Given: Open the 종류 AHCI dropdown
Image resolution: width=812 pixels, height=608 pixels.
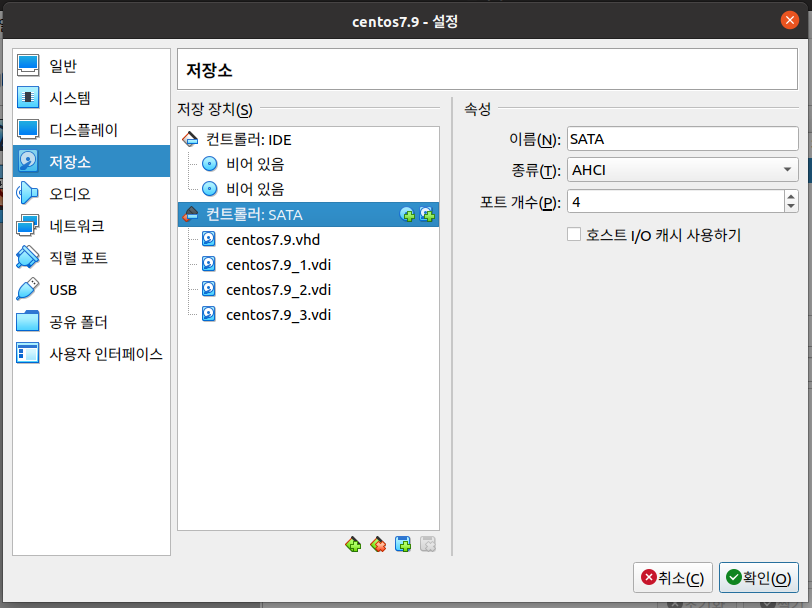Looking at the screenshot, I should pos(683,170).
